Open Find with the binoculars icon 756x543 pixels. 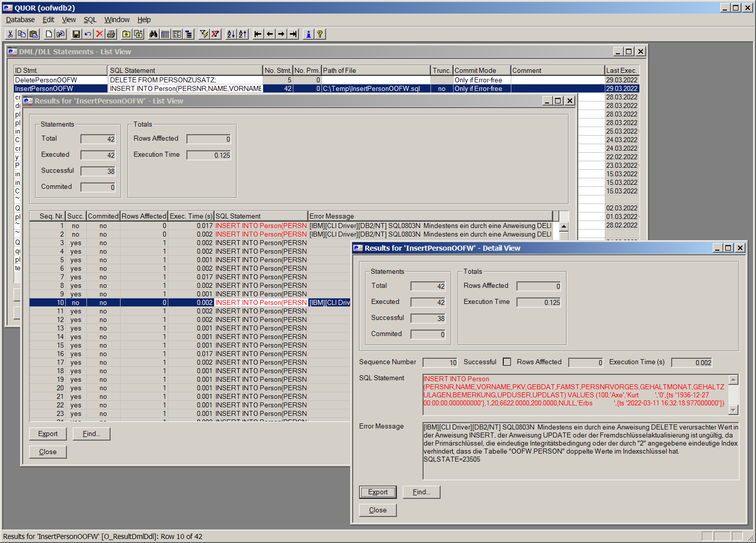click(x=153, y=34)
